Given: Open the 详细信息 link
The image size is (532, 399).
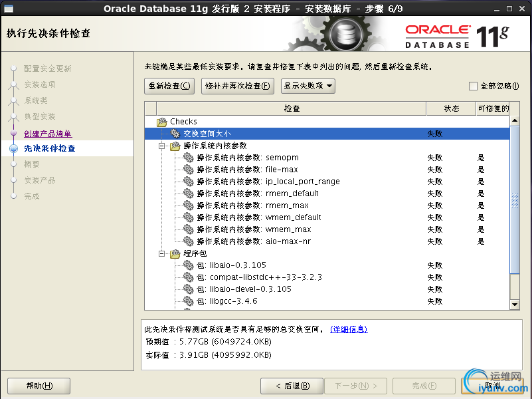Looking at the screenshot, I should coord(349,329).
